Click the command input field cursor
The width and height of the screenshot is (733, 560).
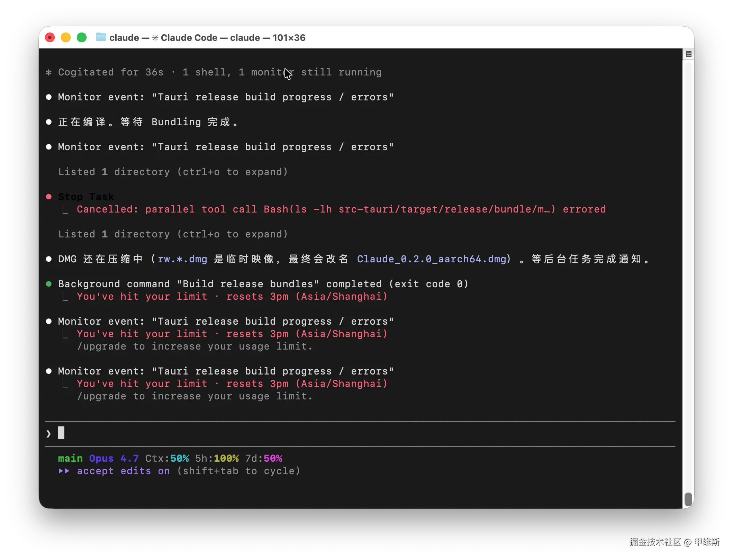click(61, 433)
